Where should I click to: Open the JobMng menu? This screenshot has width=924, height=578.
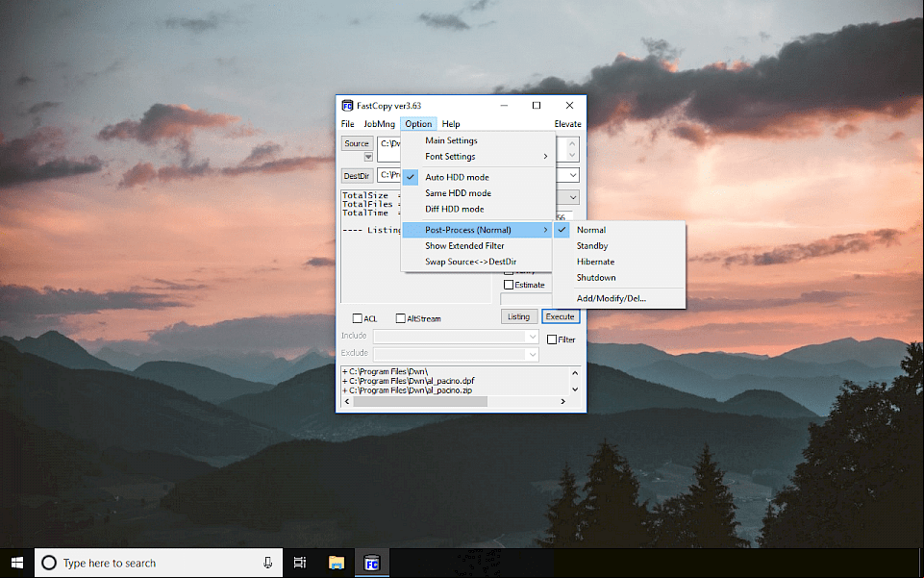point(380,124)
